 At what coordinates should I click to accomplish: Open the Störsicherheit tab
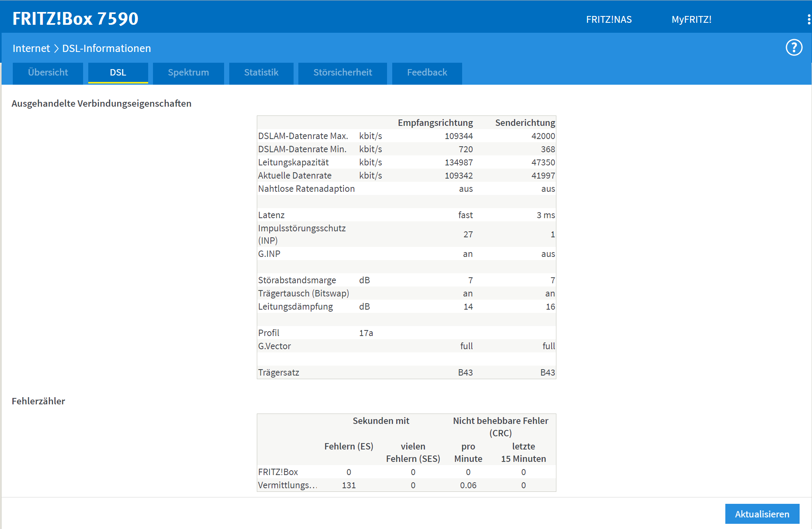click(x=342, y=73)
